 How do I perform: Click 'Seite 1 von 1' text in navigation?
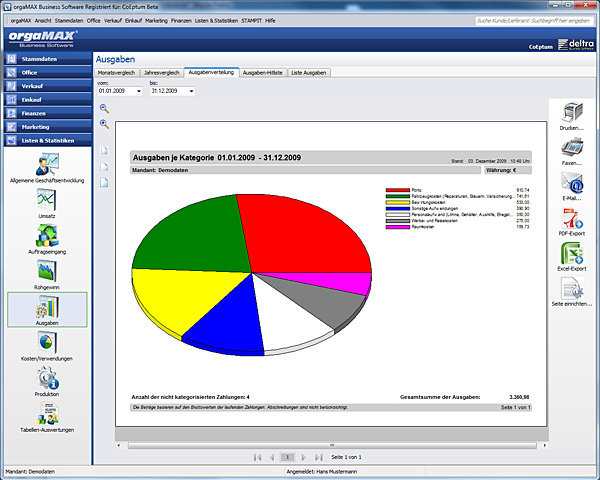click(x=346, y=457)
